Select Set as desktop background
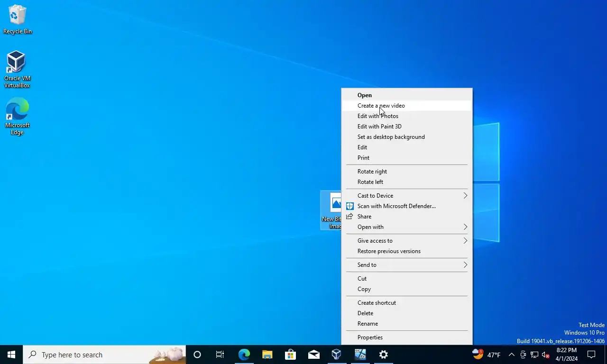Image resolution: width=607 pixels, height=364 pixels. [x=407, y=137]
